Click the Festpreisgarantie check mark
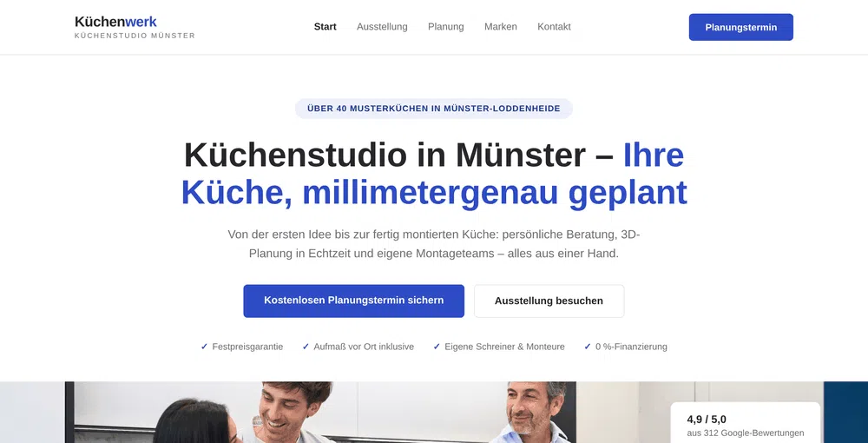868x443 pixels. click(204, 347)
